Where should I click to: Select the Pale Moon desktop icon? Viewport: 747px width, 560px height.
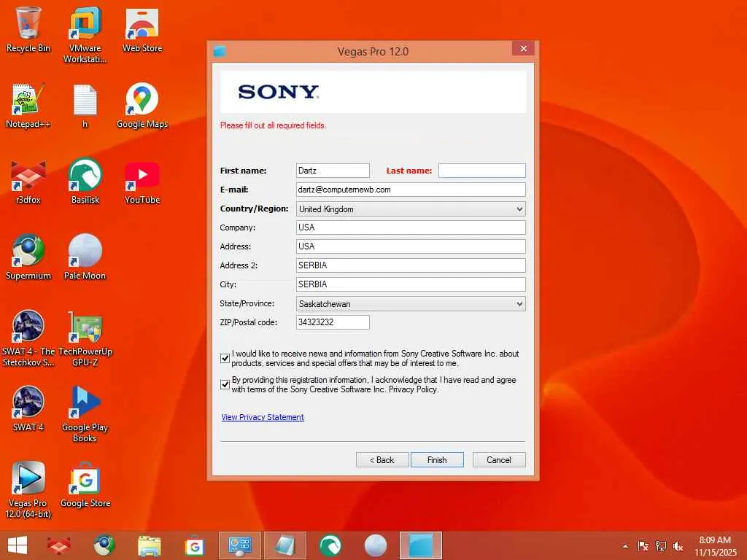85,257
